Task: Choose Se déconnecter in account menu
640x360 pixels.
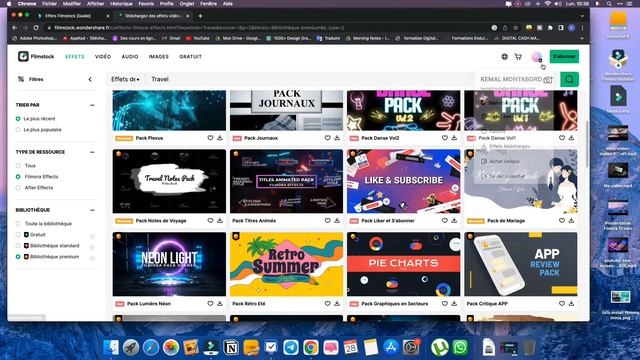Action: (x=503, y=176)
